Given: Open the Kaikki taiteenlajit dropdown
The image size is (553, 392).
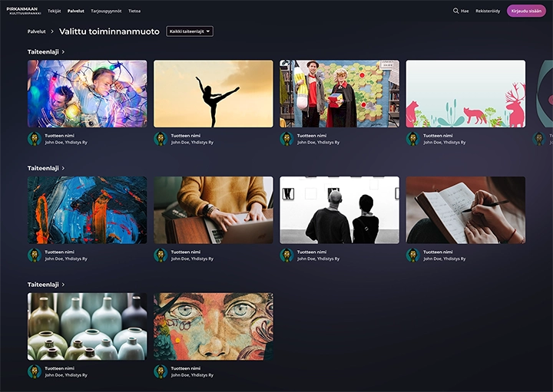Looking at the screenshot, I should point(190,31).
